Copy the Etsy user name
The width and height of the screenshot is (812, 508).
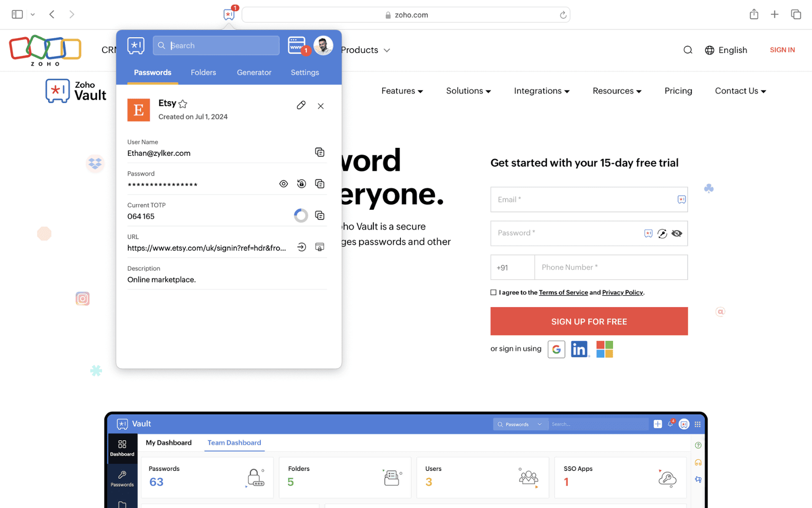[320, 152]
